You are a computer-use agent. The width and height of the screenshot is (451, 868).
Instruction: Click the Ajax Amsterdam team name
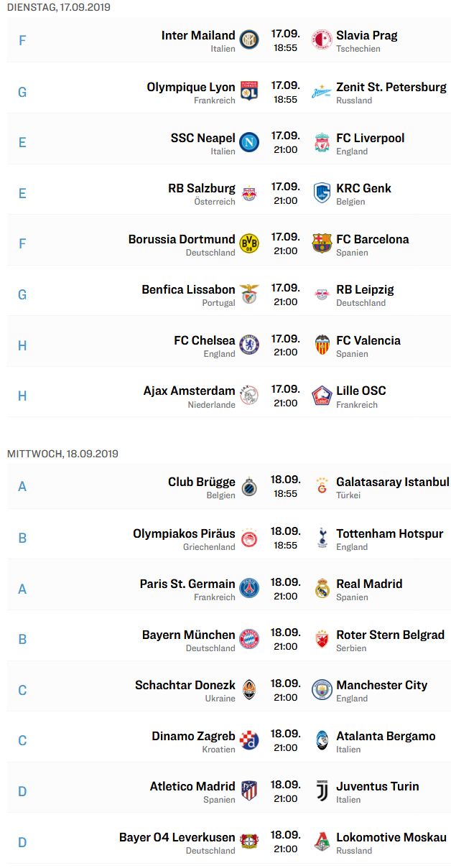[190, 391]
